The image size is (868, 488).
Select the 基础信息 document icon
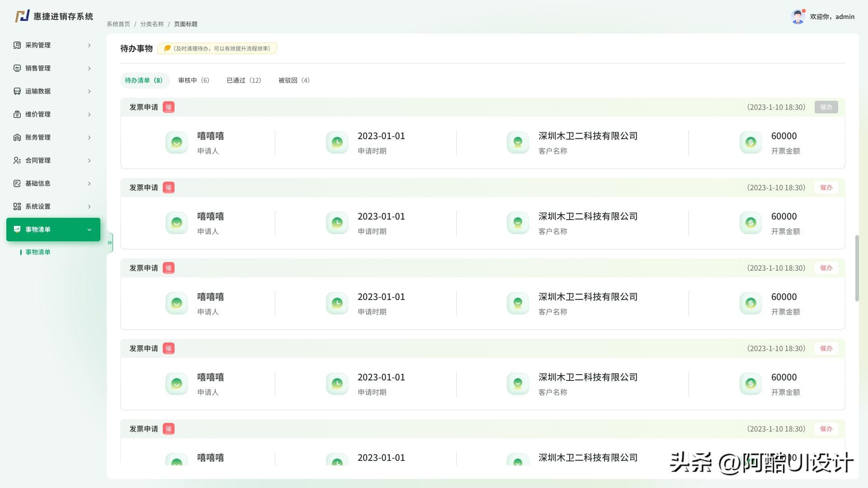pyautogui.click(x=17, y=183)
